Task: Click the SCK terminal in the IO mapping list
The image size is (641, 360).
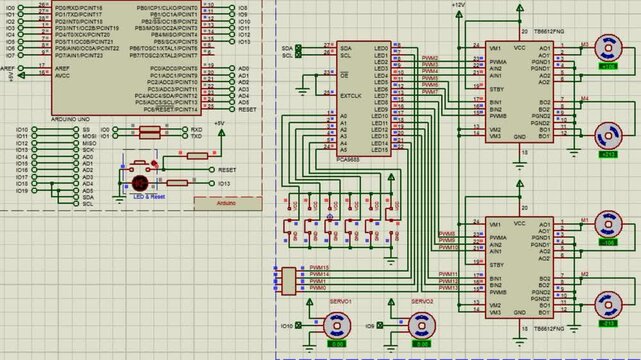Action: pos(76,150)
